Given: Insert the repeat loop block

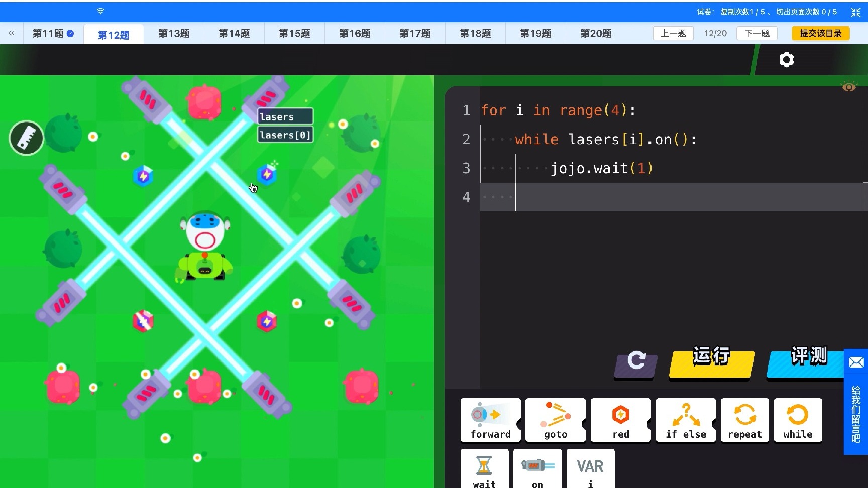Looking at the screenshot, I should coord(745,420).
